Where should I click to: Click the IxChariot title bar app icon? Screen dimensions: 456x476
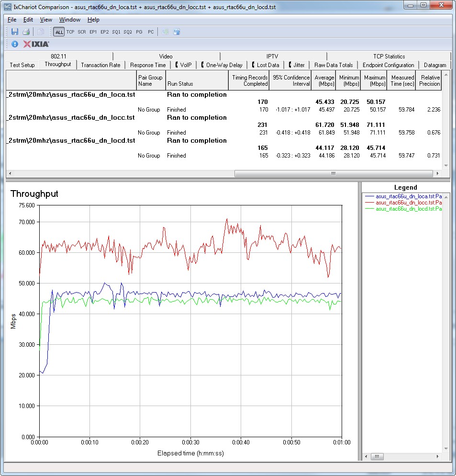coord(7,7)
